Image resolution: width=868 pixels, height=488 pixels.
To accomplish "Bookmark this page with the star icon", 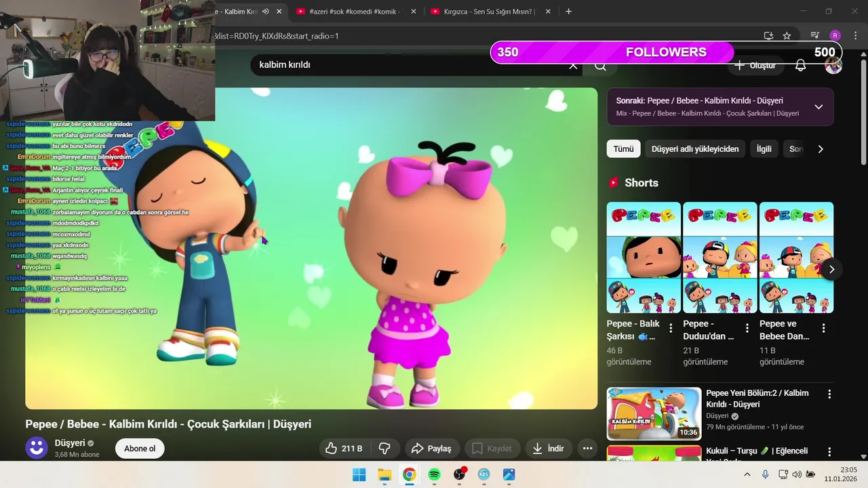I will (787, 35).
